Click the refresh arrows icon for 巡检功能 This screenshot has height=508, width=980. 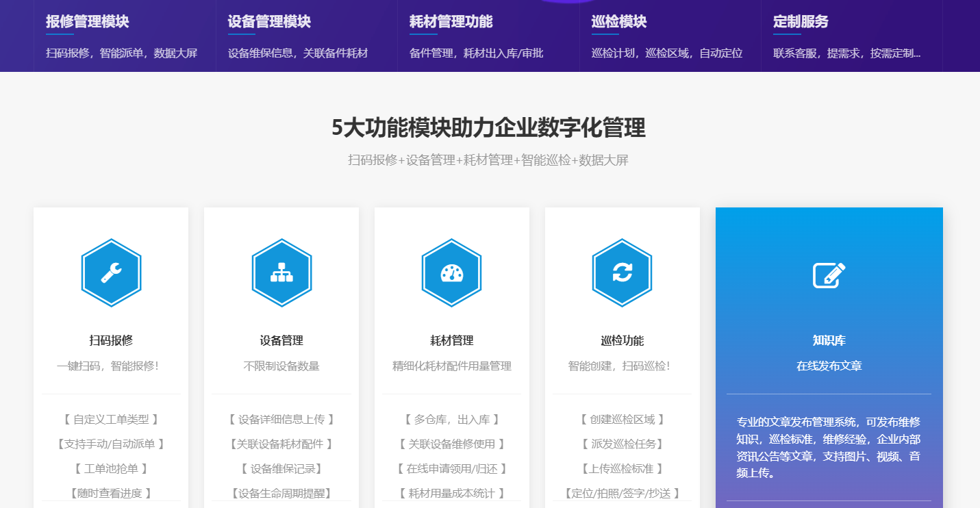tap(622, 273)
